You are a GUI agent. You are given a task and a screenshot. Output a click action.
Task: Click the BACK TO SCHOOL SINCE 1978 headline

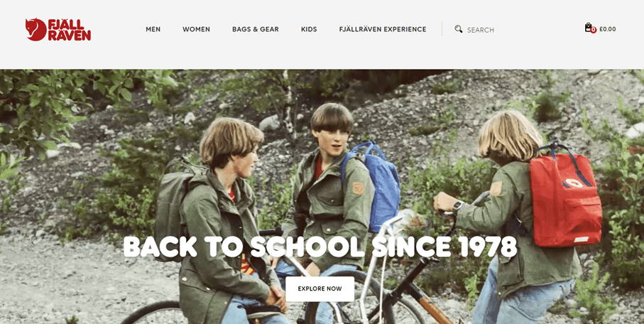[x=320, y=247]
